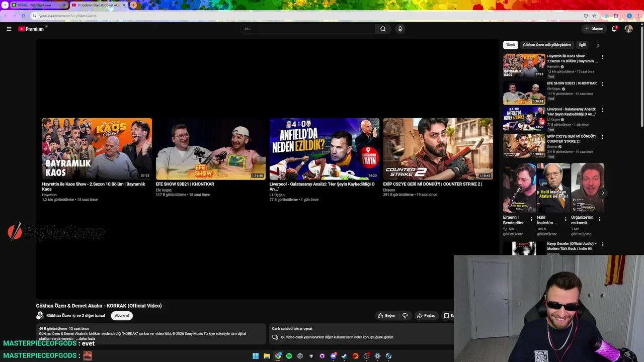
Task: Click the YouTube search field Ara
Action: (308, 29)
